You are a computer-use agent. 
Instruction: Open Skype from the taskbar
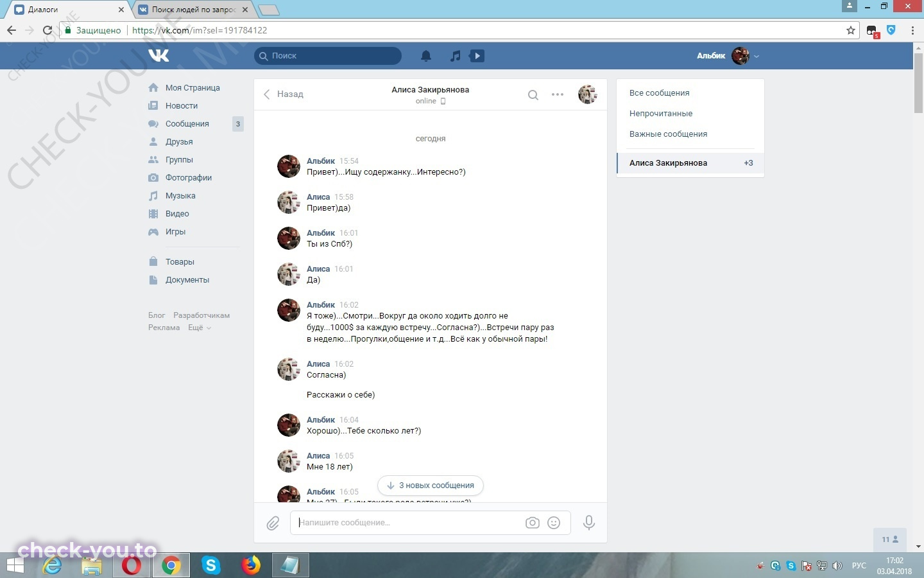tap(210, 565)
